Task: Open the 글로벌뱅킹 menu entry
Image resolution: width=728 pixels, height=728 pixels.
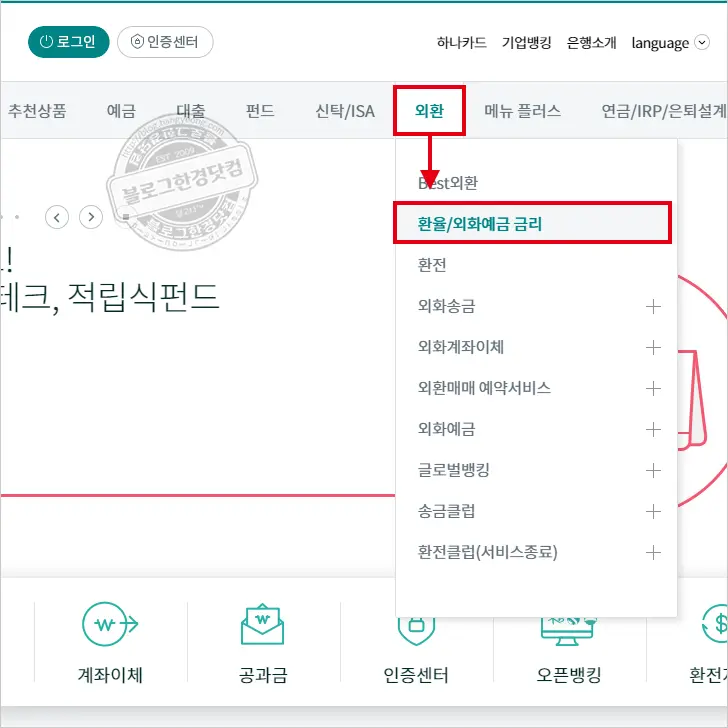Action: 454,470
